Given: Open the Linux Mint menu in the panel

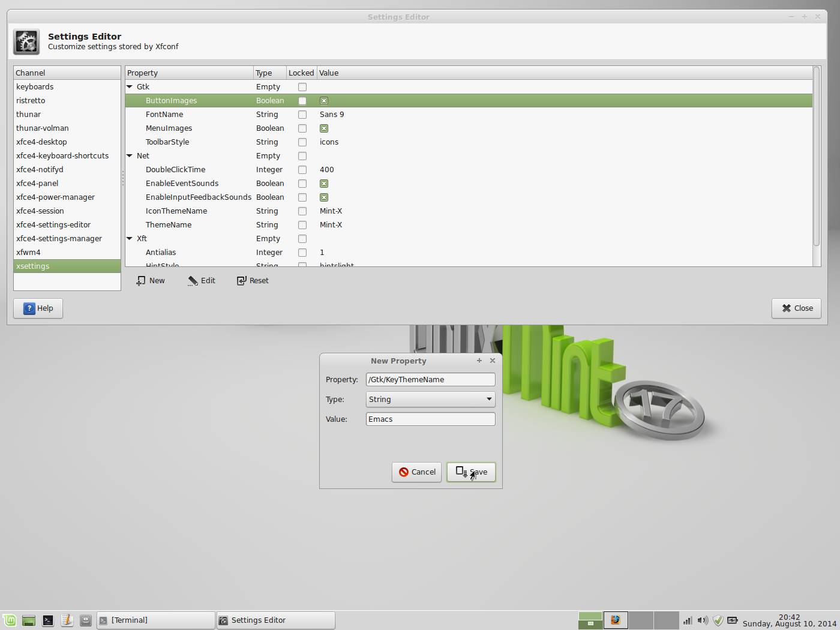Looking at the screenshot, I should (x=10, y=620).
